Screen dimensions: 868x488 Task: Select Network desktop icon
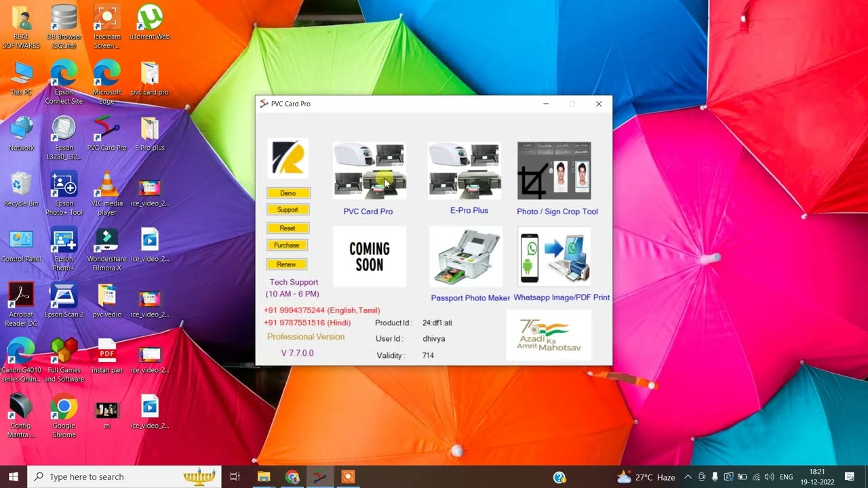pos(21,134)
